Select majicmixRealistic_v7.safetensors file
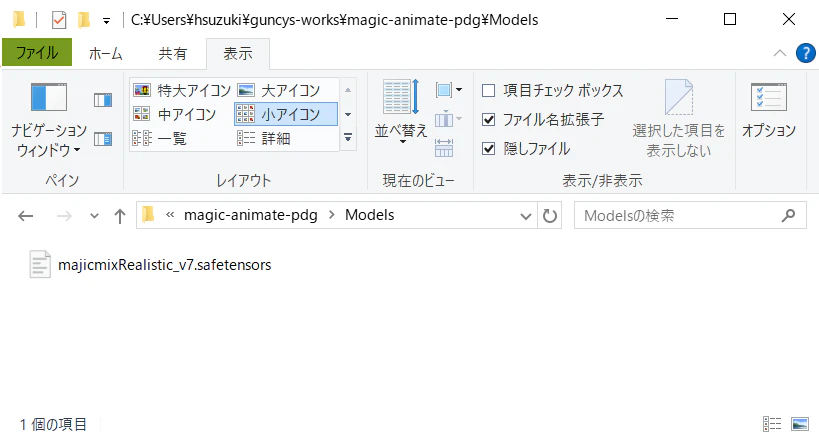 pyautogui.click(x=165, y=265)
